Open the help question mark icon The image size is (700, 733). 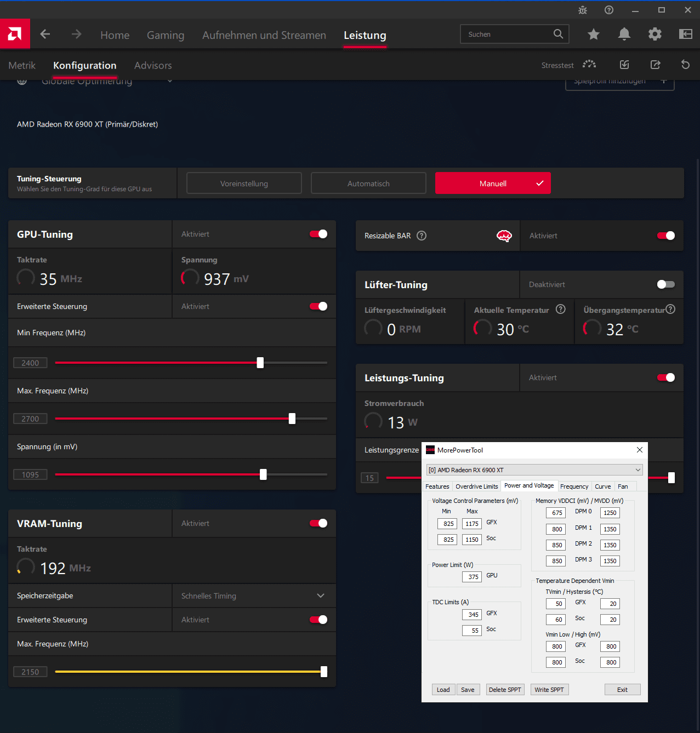[x=609, y=10]
